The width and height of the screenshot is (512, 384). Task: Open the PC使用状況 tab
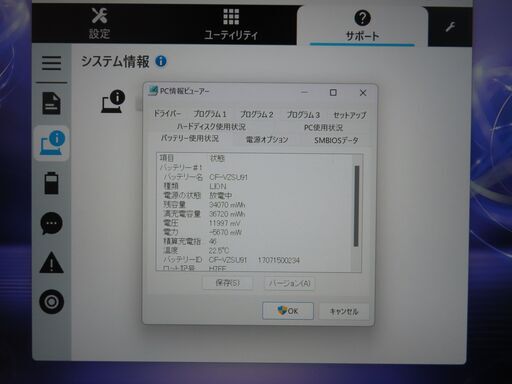pos(323,128)
